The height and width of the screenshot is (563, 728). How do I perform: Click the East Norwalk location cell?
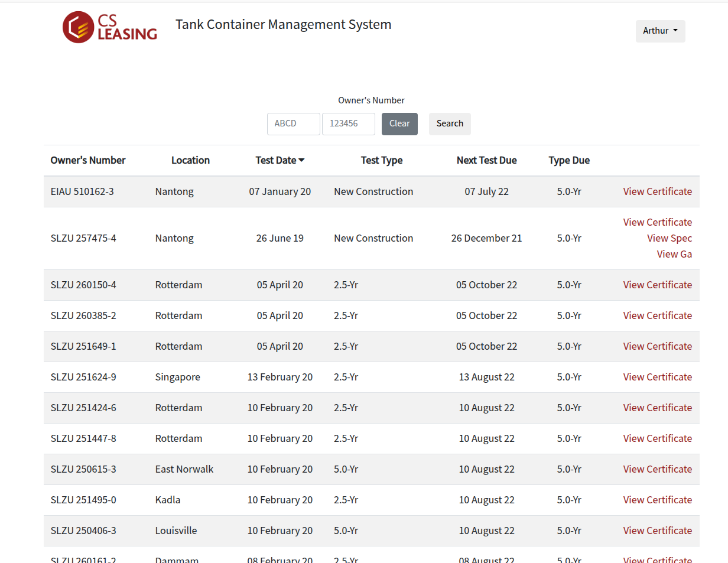[184, 469]
